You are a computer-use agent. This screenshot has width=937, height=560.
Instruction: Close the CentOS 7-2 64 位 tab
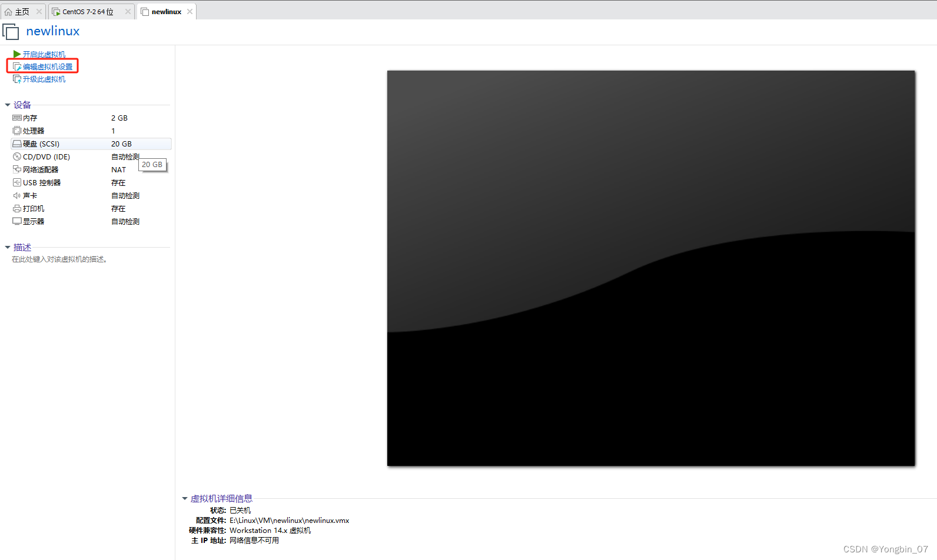tap(128, 12)
